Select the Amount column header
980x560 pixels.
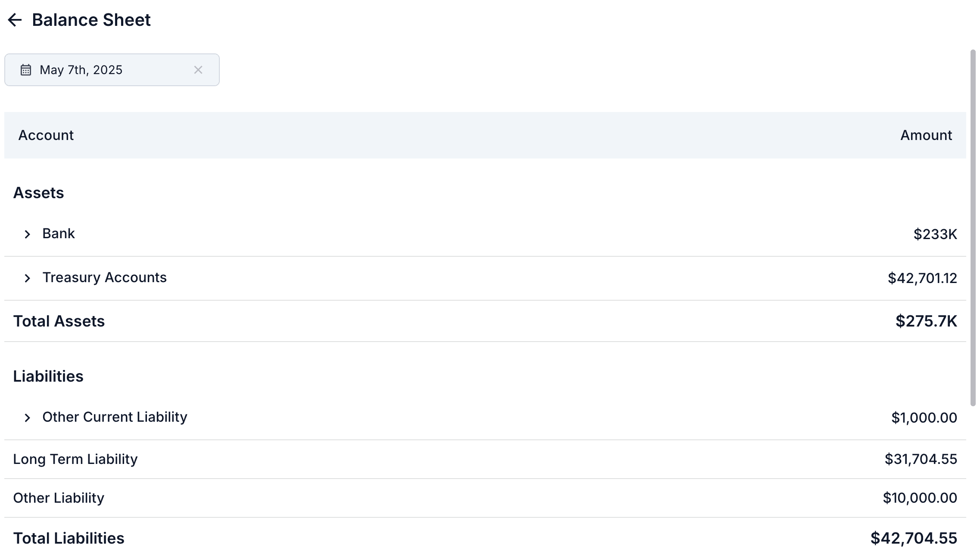pyautogui.click(x=926, y=135)
